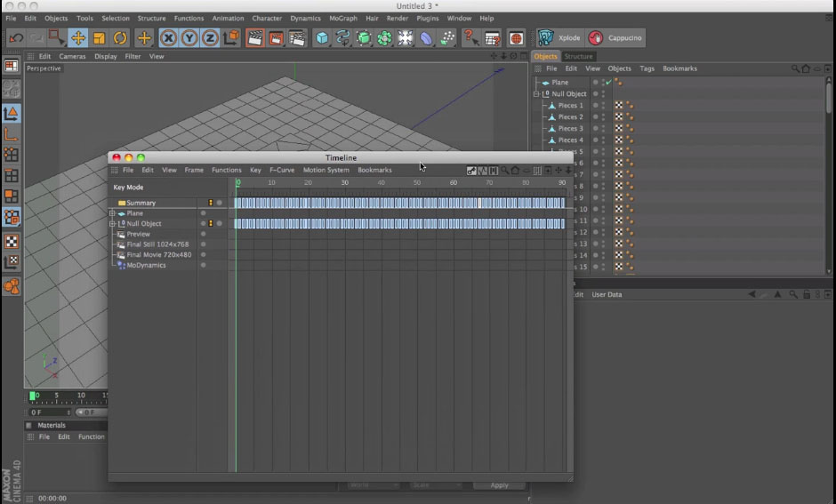Select Preview track in Timeline

pos(138,234)
